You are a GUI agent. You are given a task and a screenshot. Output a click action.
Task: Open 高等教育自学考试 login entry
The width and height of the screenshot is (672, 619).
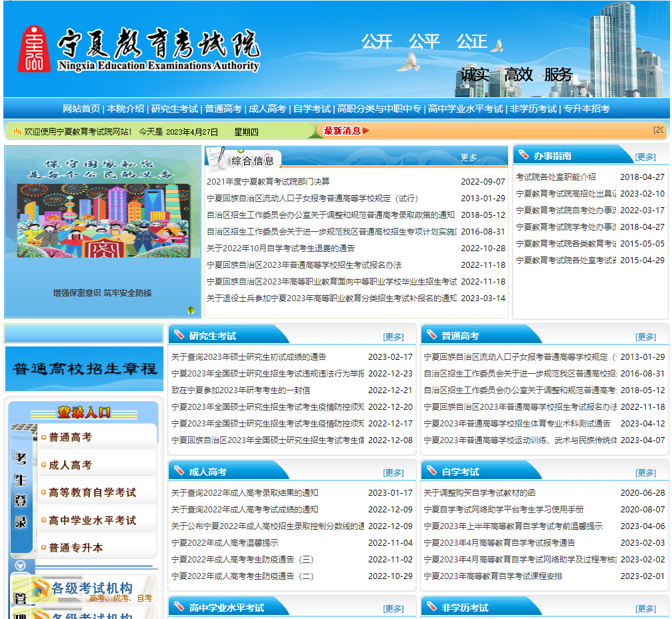coord(93,492)
